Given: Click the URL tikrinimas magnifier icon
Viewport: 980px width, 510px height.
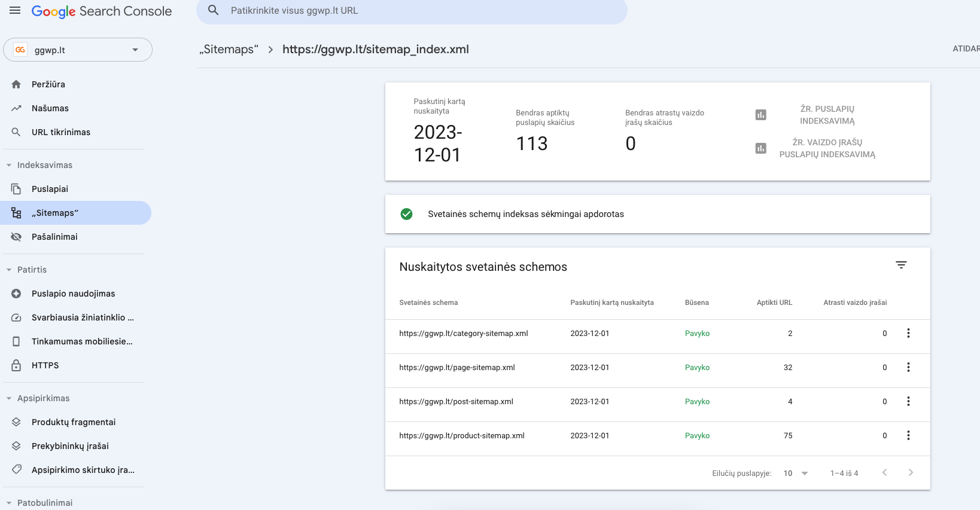Looking at the screenshot, I should [16, 132].
